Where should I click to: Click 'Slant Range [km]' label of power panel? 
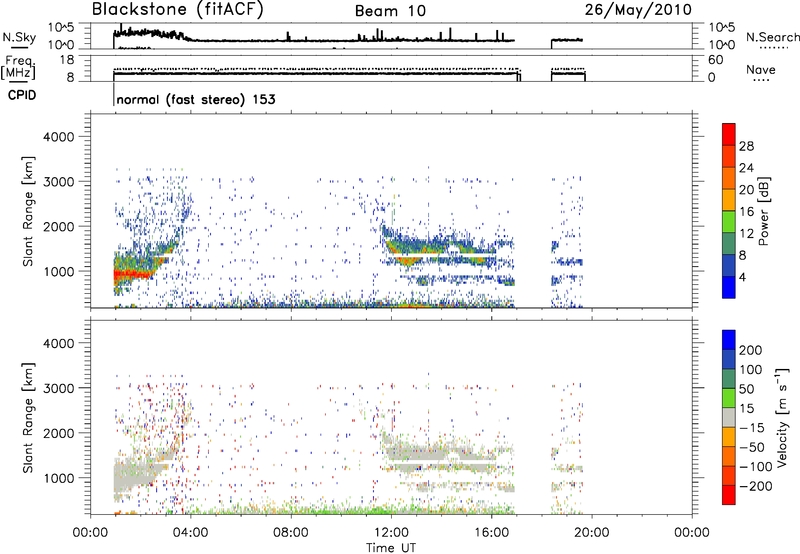pyautogui.click(x=28, y=211)
